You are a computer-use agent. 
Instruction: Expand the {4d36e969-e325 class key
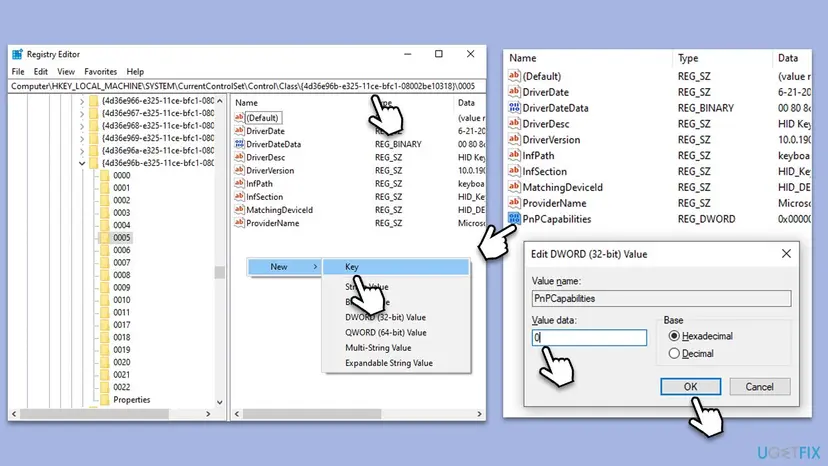point(82,138)
